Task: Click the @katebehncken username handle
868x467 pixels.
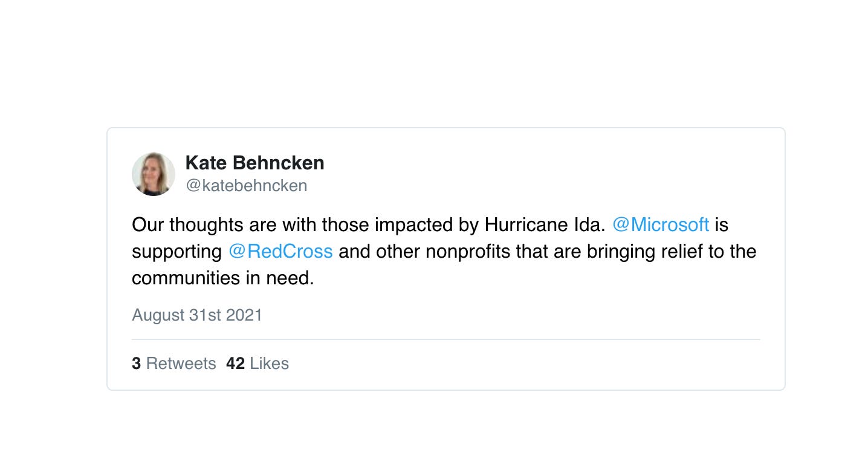Action: pyautogui.click(x=247, y=186)
